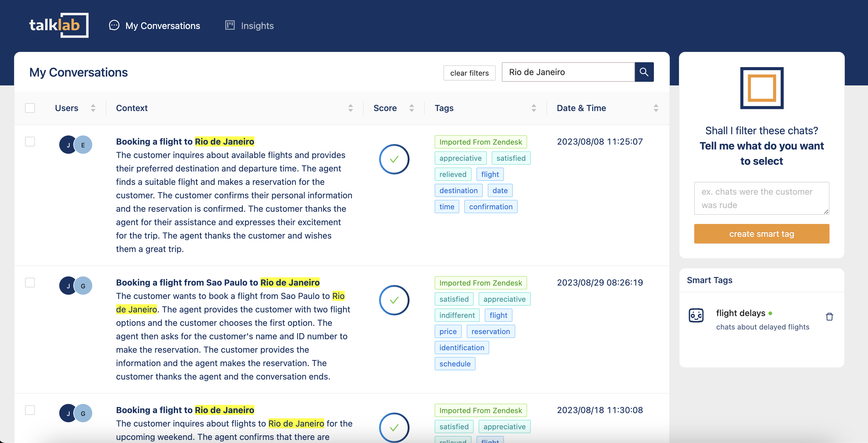Click the date tag
868x443 pixels.
[x=500, y=190]
